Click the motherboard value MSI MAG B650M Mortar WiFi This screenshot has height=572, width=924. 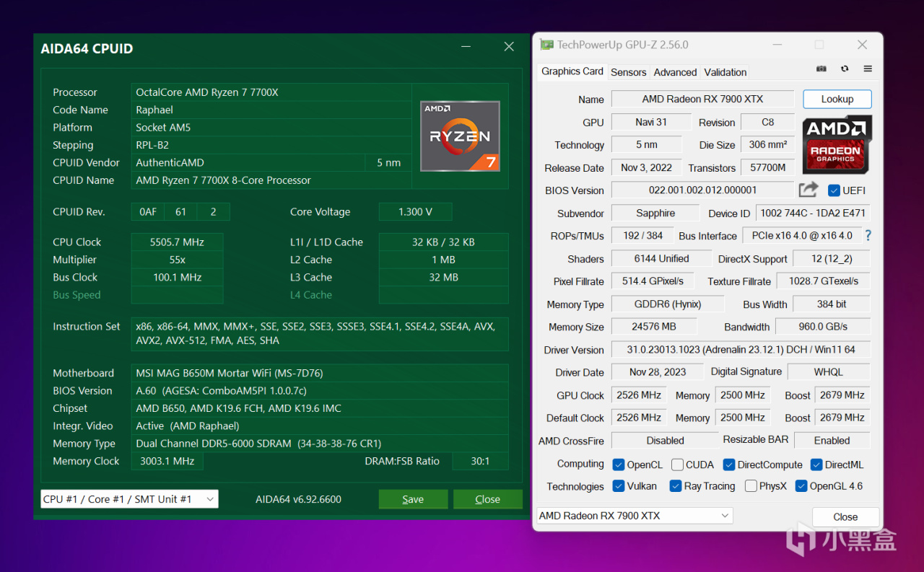(320, 373)
